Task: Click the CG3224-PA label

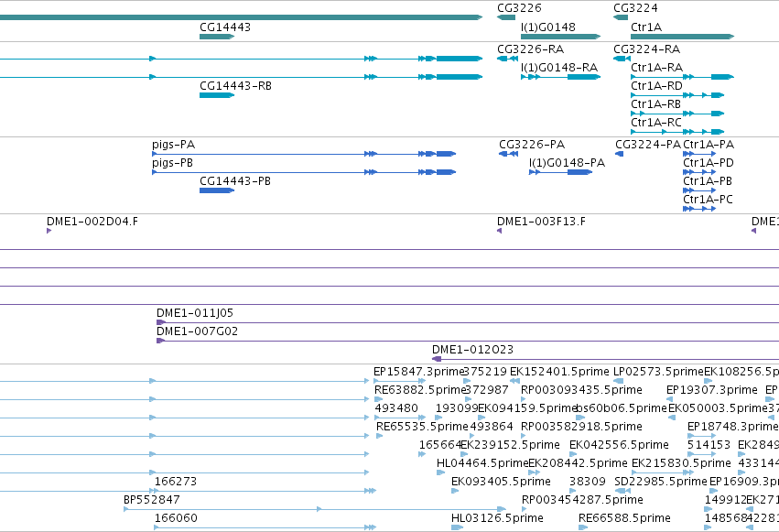Action: point(648,145)
